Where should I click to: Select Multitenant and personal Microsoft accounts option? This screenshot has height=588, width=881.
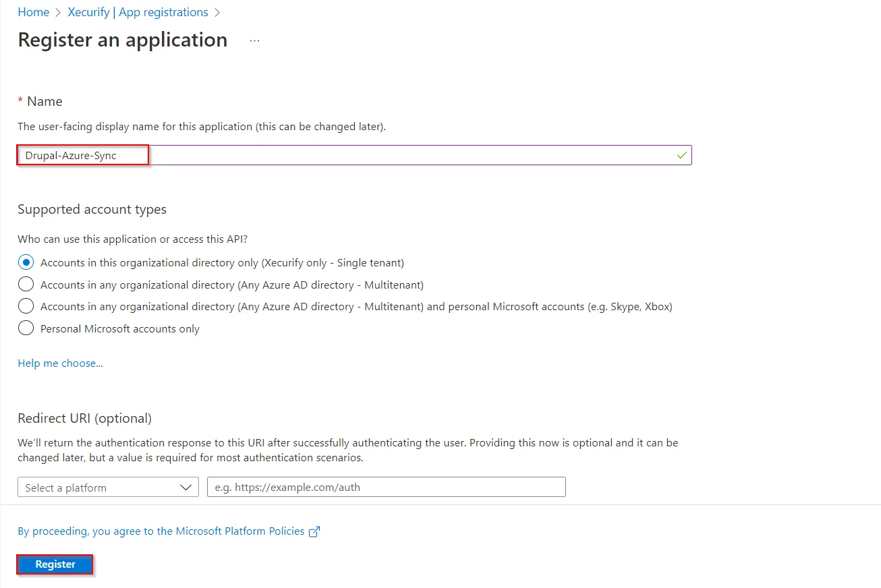[26, 306]
